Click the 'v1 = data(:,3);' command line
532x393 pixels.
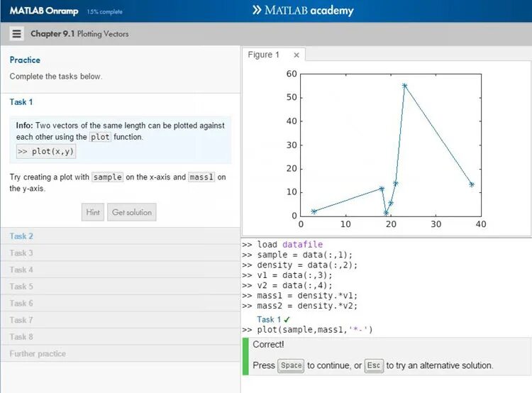pos(287,275)
